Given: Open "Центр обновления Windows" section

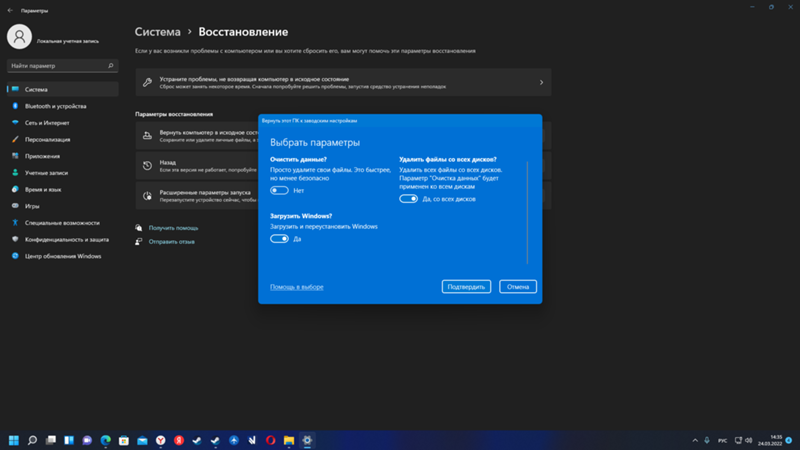Looking at the screenshot, I should click(x=63, y=256).
